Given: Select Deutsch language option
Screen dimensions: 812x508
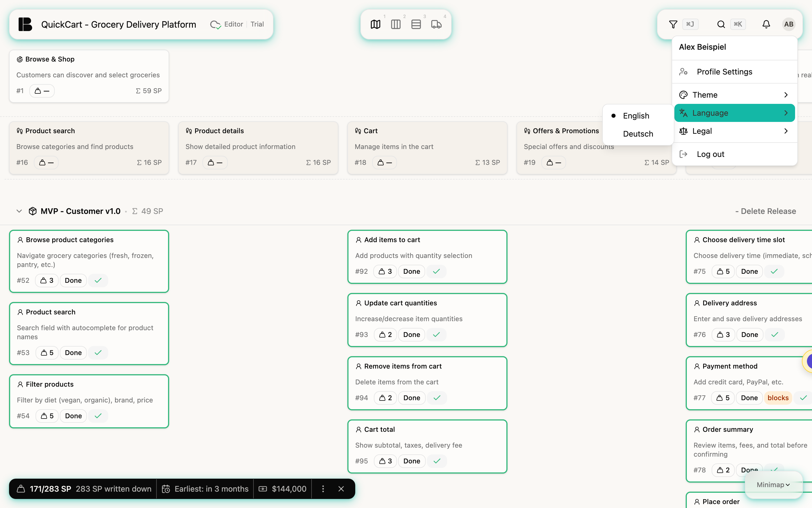Looking at the screenshot, I should pos(638,134).
